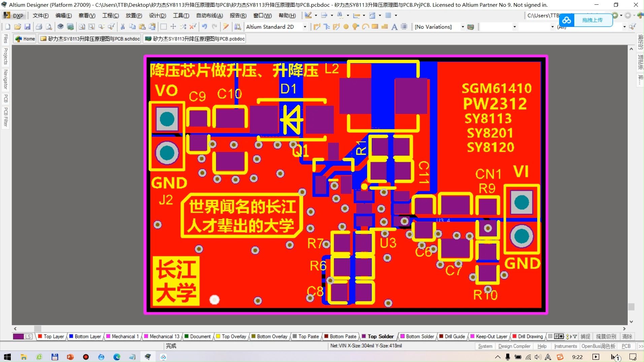Select the Keep-Out Layer tab
644x362 pixels.
point(489,336)
